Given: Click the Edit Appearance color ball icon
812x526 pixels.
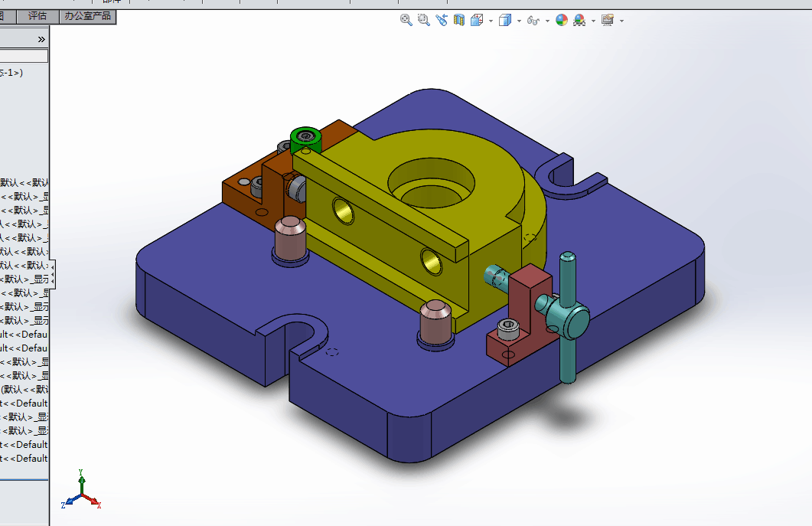Looking at the screenshot, I should 561,20.
